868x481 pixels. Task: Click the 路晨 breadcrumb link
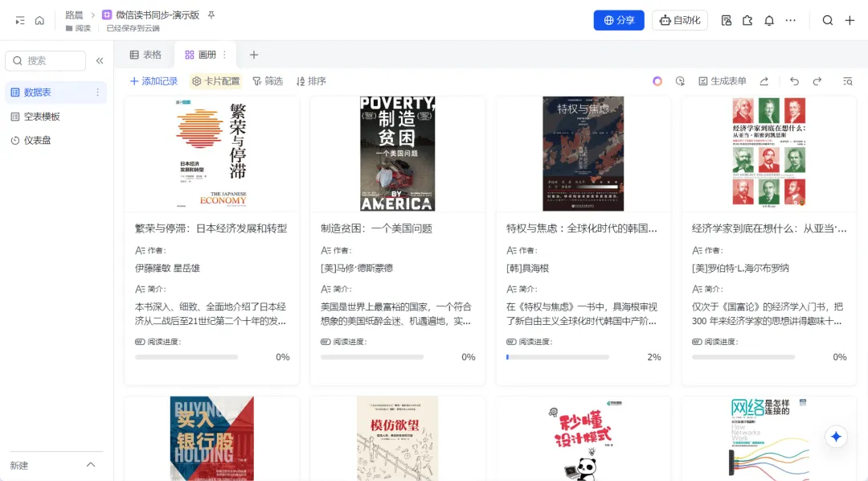tap(74, 15)
